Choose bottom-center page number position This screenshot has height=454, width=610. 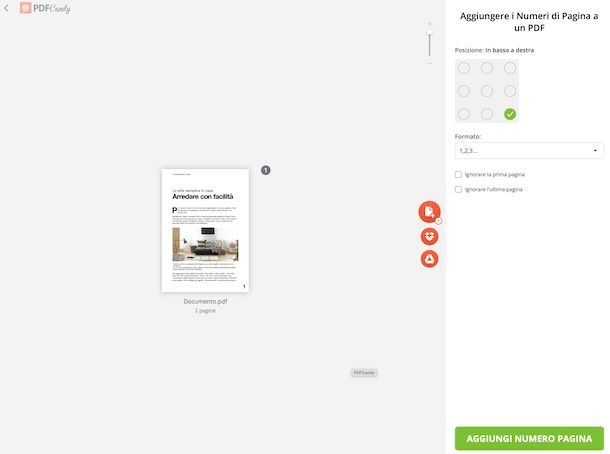[x=487, y=114]
